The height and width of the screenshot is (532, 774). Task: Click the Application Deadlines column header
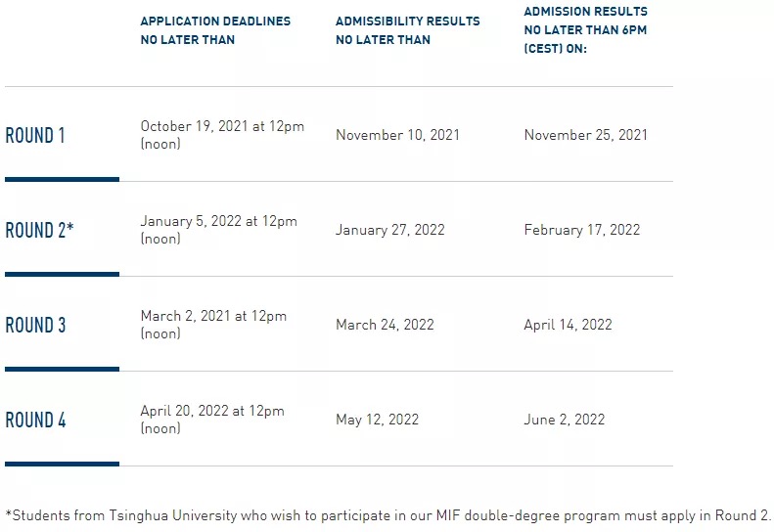[x=215, y=30]
